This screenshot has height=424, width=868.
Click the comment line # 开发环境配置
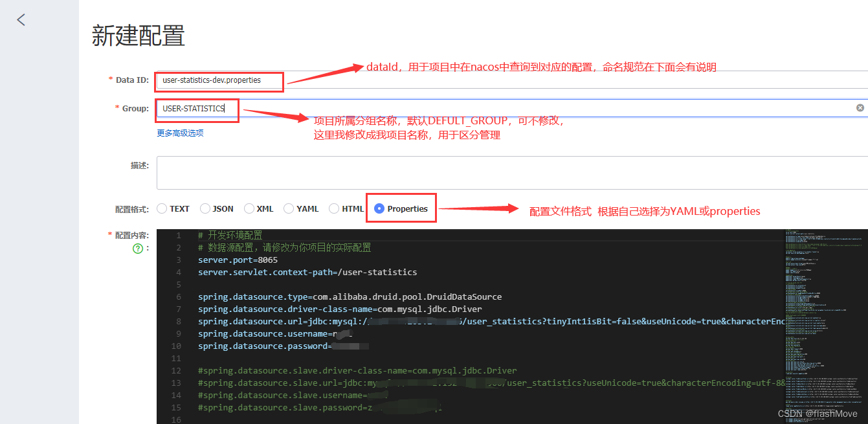(230, 235)
